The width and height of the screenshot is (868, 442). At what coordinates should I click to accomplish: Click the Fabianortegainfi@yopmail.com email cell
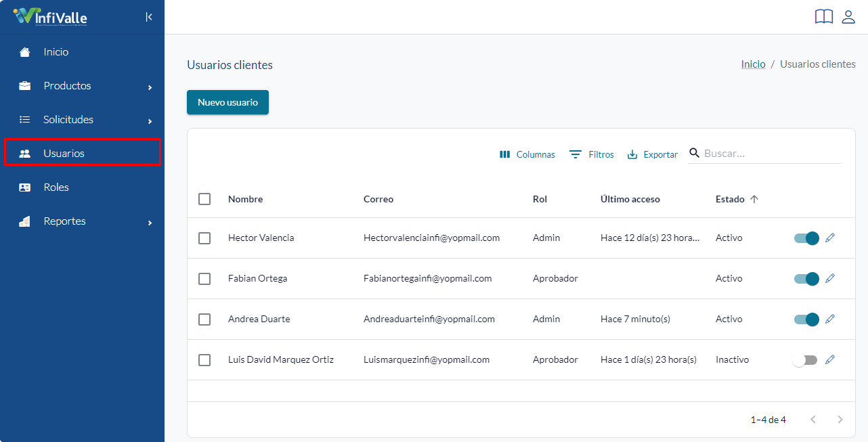[427, 278]
